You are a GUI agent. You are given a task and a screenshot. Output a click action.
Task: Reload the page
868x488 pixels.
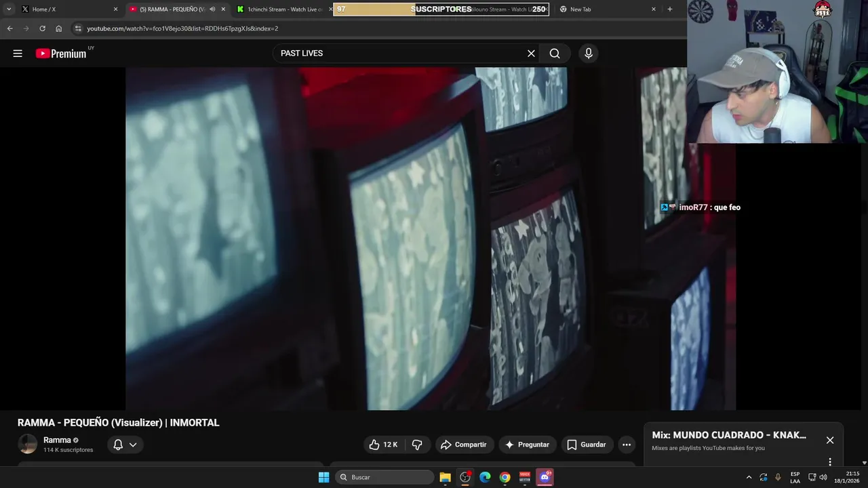(42, 28)
